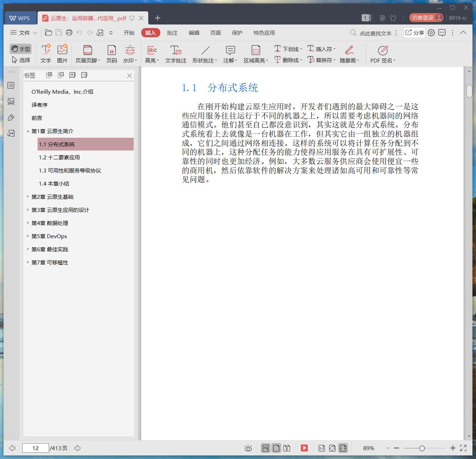Collapse all bookmarks icon

click(61, 75)
